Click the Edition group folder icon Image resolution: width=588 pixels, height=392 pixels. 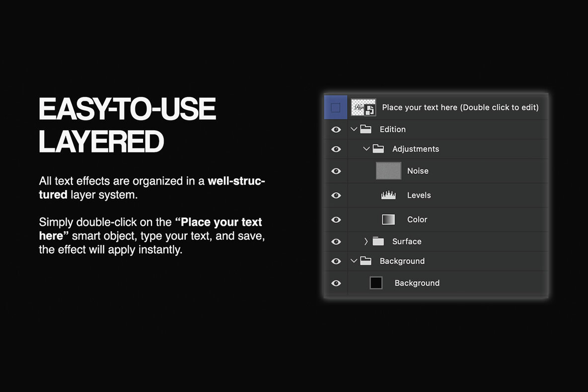point(366,129)
